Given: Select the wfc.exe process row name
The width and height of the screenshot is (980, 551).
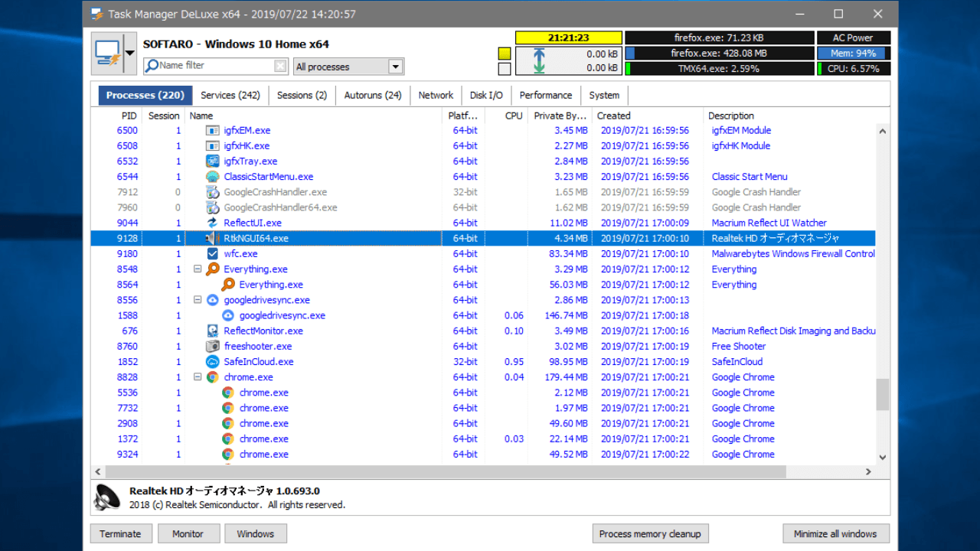Looking at the screenshot, I should point(240,254).
